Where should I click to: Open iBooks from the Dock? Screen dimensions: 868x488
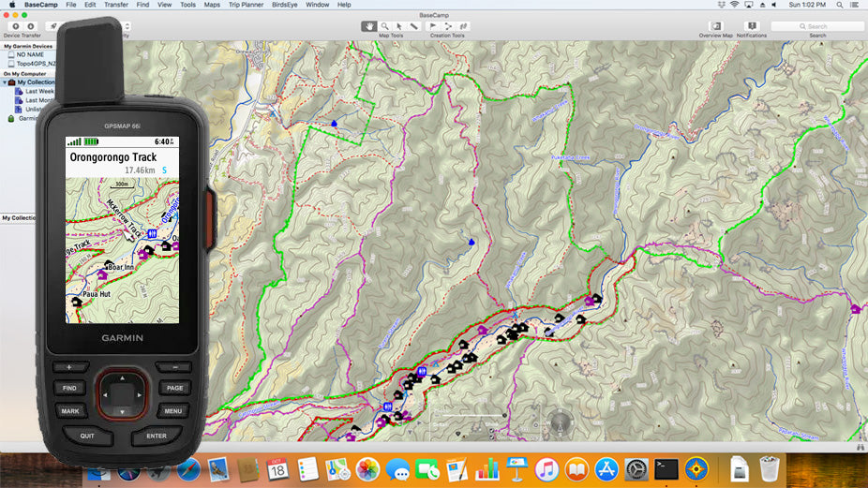point(576,469)
